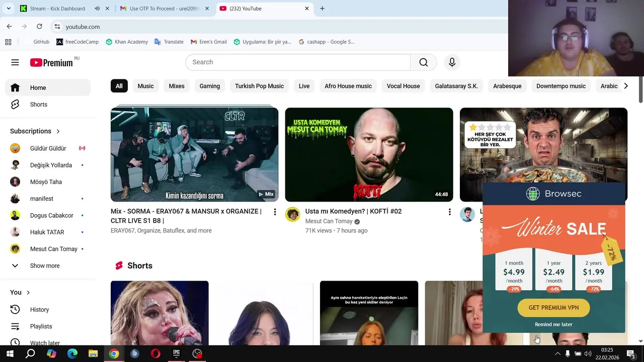Select the Music filter chip

pos(145,86)
